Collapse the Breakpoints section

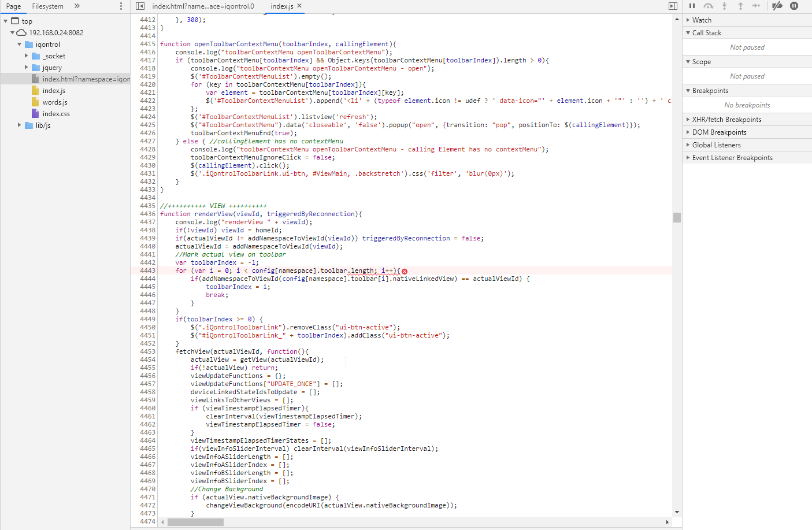pos(747,90)
